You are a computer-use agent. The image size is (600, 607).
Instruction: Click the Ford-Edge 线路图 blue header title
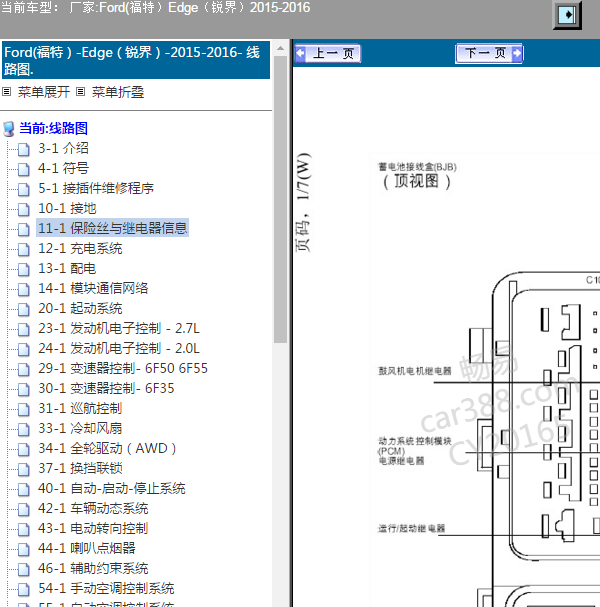(x=136, y=60)
